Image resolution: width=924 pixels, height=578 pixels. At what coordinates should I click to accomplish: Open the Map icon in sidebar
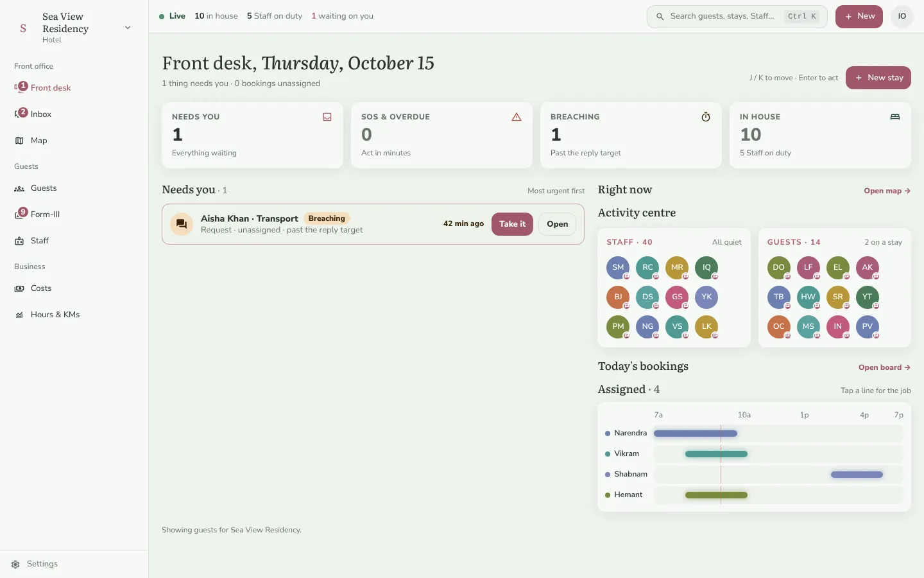[19, 141]
